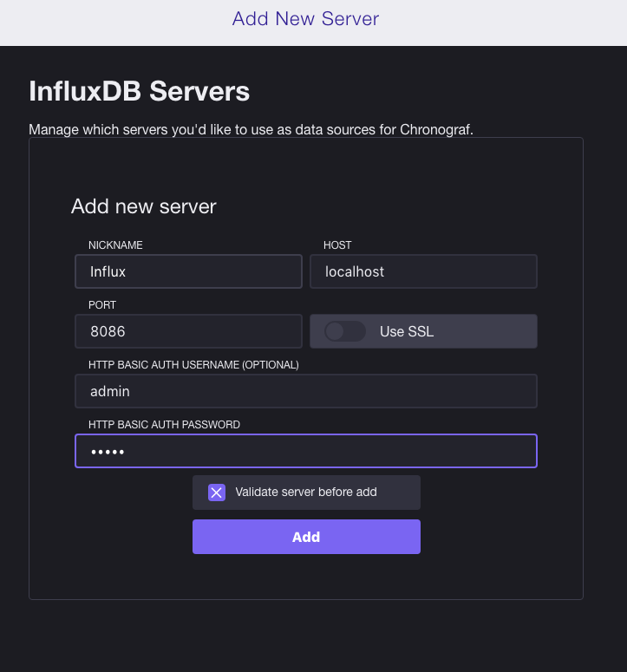
Task: Click the HTTP BASIC AUTH PASSWORD label
Action: click(x=164, y=425)
